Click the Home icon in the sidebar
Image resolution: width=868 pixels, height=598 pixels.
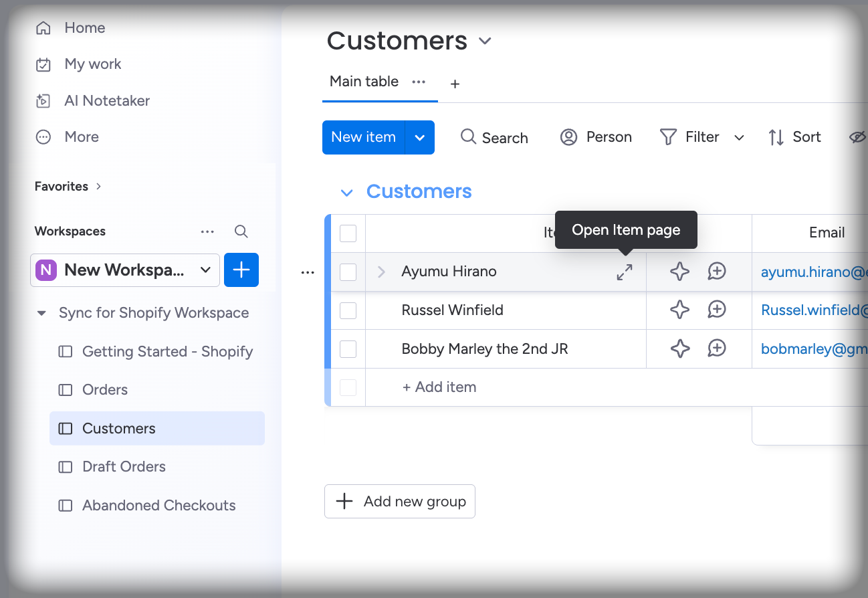[43, 27]
